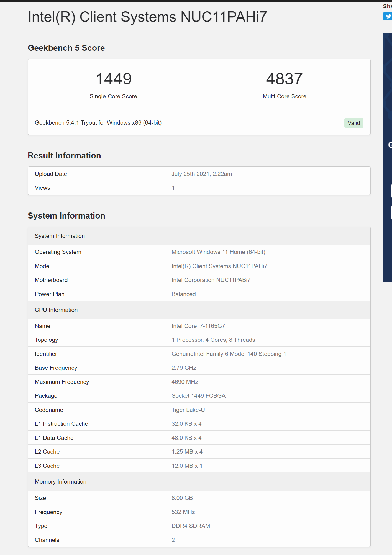This screenshot has height=555, width=392.
Task: Click the CPU name 'Intel Core i7-1165G7'
Action: [198, 326]
